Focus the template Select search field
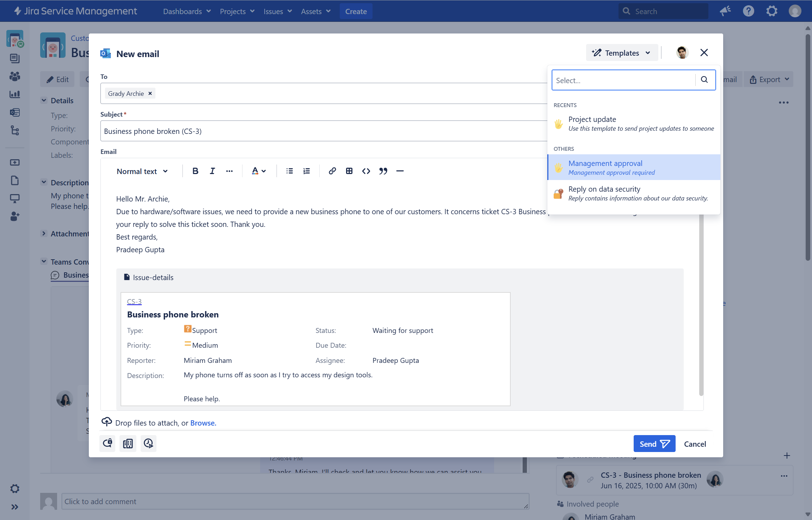812x520 pixels. pyautogui.click(x=623, y=80)
